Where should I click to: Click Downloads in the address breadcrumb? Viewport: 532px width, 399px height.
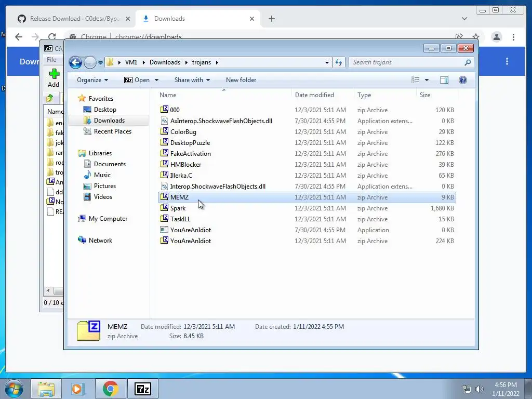165,62
